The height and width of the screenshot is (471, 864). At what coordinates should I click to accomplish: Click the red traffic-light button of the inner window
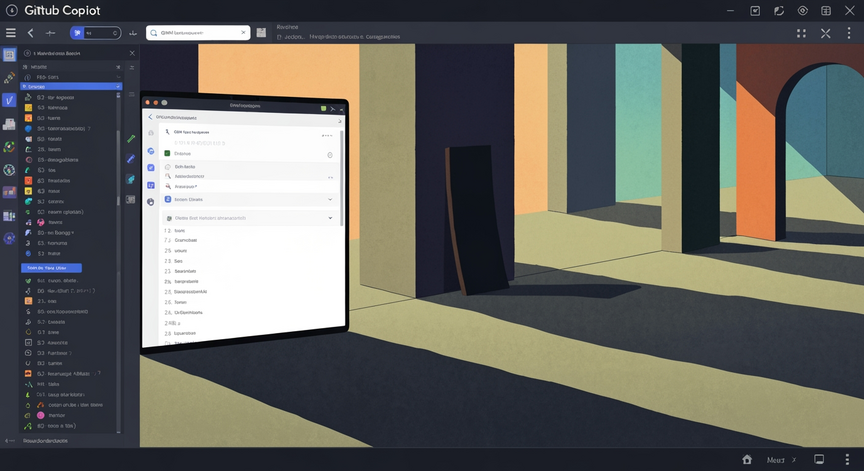point(148,102)
